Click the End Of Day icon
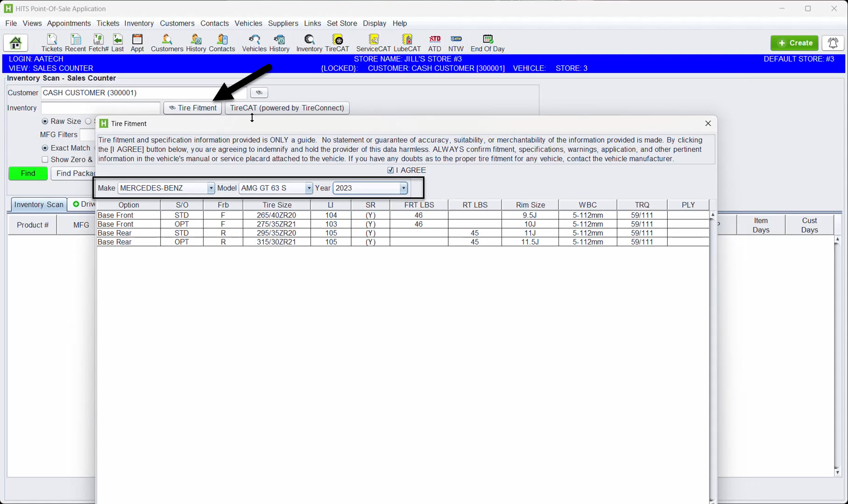 pos(488,42)
